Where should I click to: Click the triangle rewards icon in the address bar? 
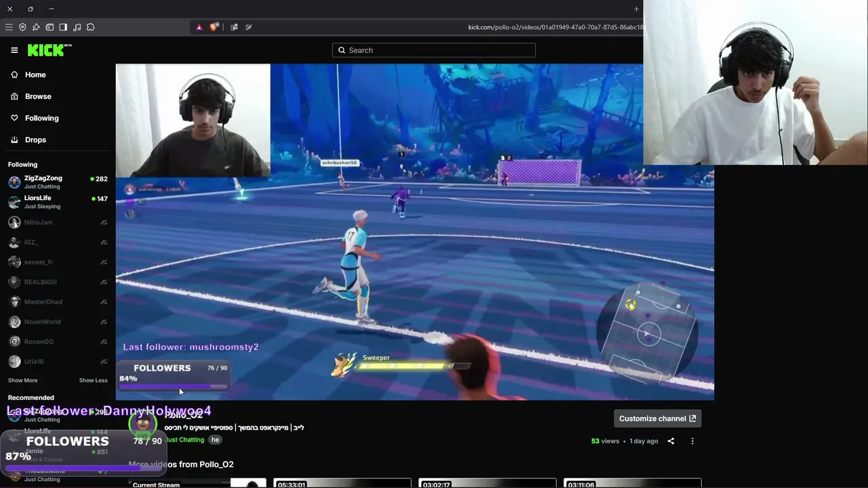point(199,27)
